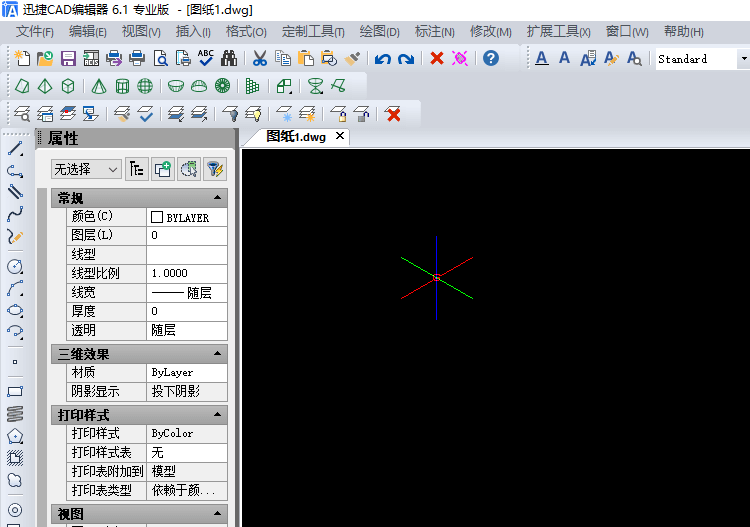Redo the last undone action

(406, 58)
